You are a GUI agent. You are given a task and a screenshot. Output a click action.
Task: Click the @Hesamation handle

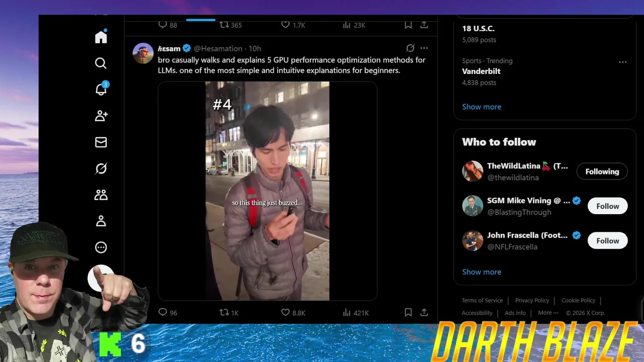point(218,49)
